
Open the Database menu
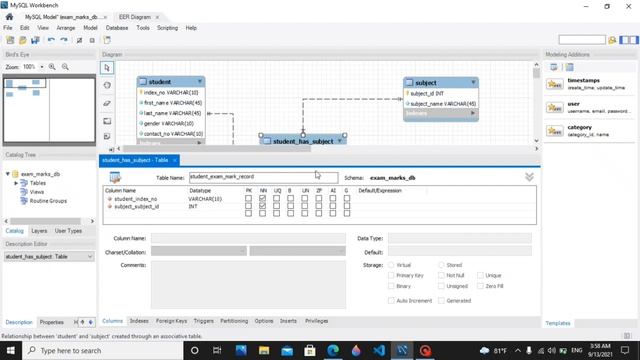tap(117, 28)
